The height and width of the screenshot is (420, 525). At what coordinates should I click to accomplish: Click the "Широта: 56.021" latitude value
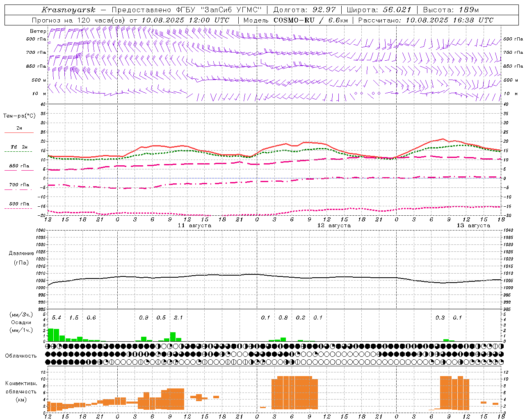379,10
